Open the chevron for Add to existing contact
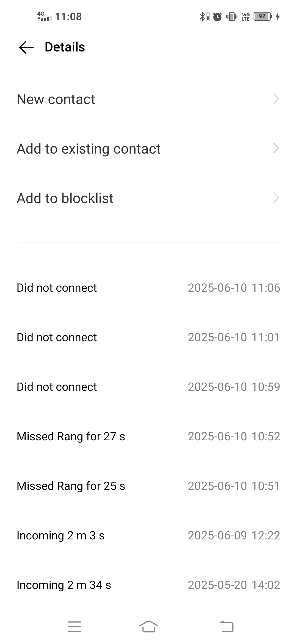 pyautogui.click(x=276, y=148)
